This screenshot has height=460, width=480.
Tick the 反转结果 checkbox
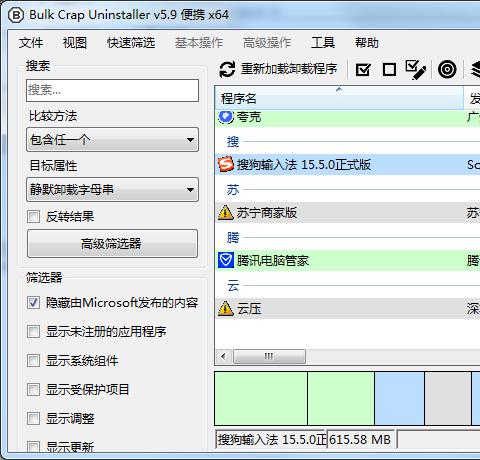[x=33, y=216]
